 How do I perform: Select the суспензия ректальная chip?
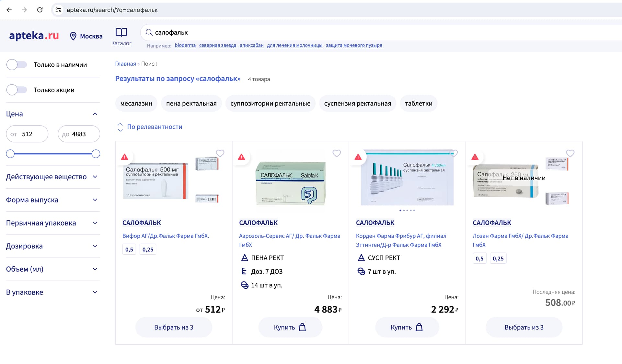[358, 104]
